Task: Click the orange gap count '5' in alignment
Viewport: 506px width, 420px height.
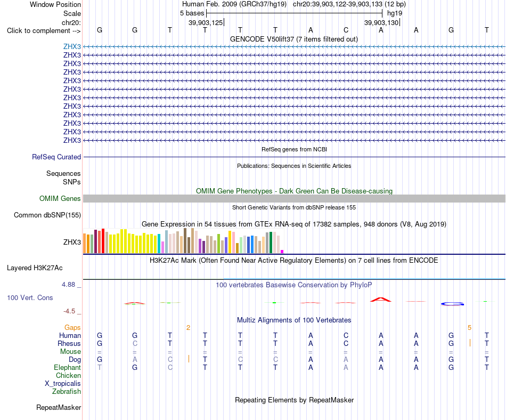Action: [470, 328]
